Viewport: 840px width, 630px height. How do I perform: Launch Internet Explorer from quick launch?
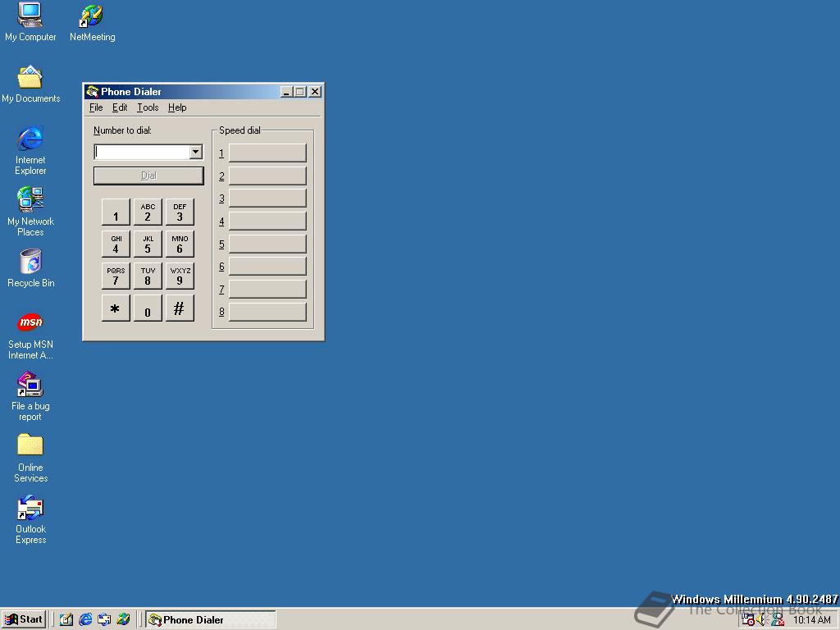click(x=85, y=619)
